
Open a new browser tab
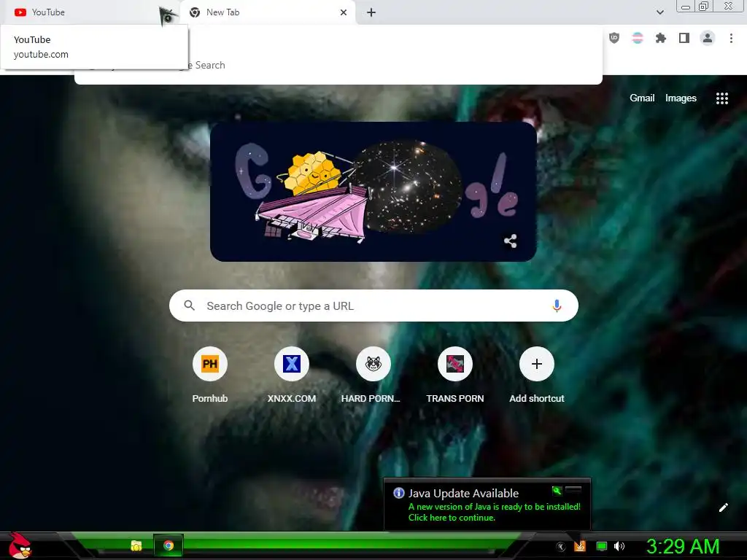371,12
